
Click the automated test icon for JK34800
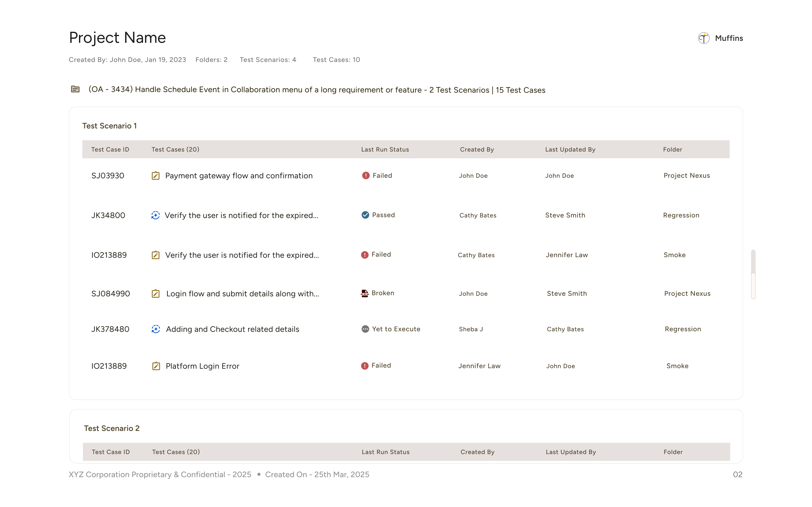tap(155, 215)
